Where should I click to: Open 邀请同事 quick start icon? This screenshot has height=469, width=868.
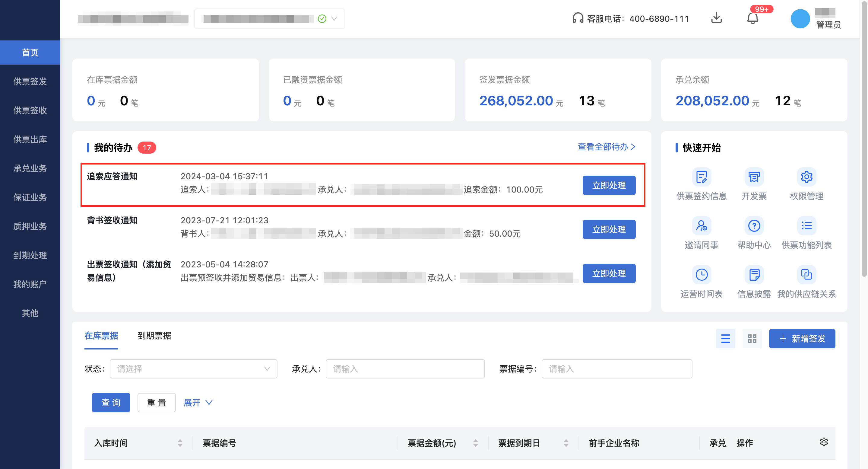coord(701,225)
